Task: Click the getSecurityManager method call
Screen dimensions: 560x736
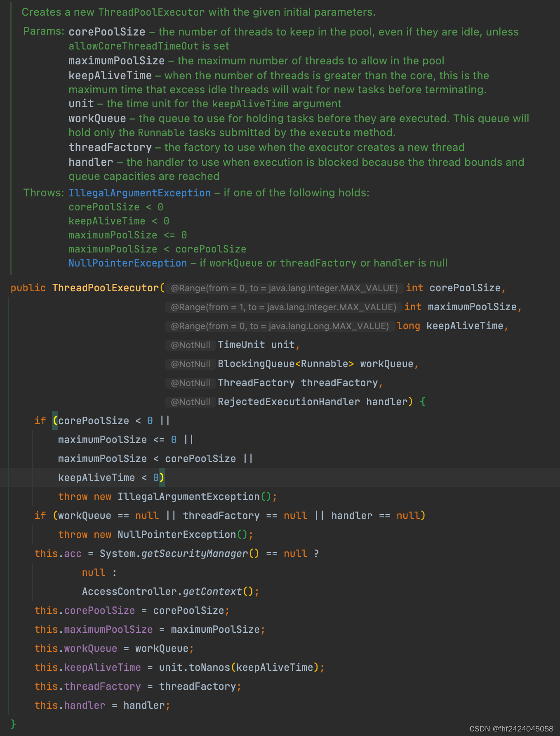Action: tap(195, 554)
